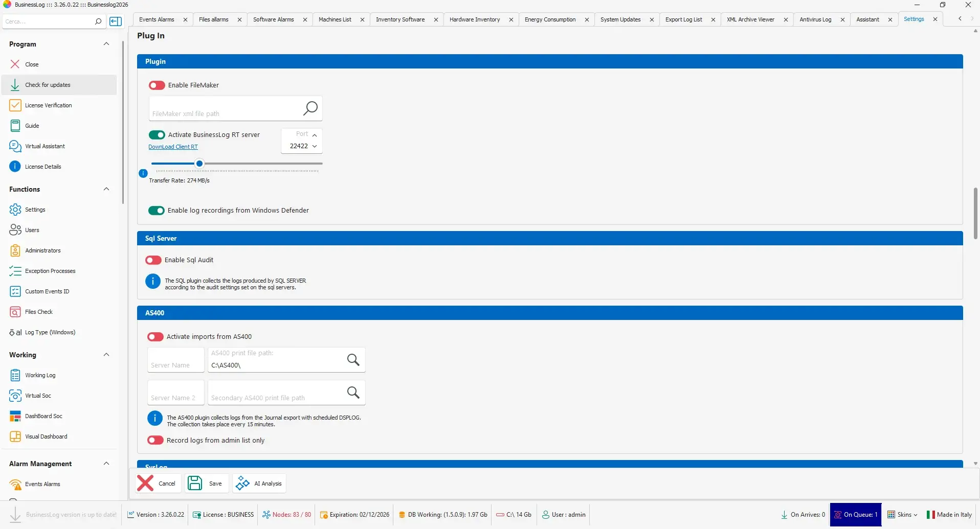Switch to Machines List tab
The image size is (980, 529).
pyautogui.click(x=335, y=19)
